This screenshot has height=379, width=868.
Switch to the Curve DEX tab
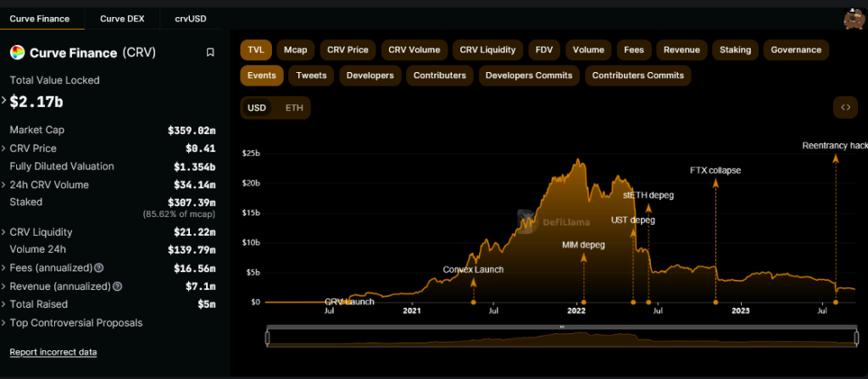(x=122, y=18)
